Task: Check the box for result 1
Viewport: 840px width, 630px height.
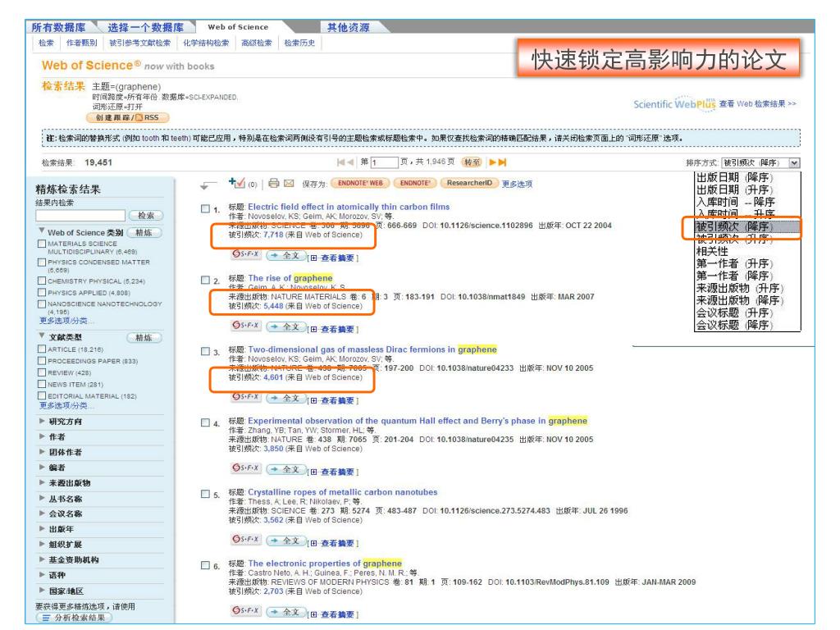Action: click(x=205, y=208)
